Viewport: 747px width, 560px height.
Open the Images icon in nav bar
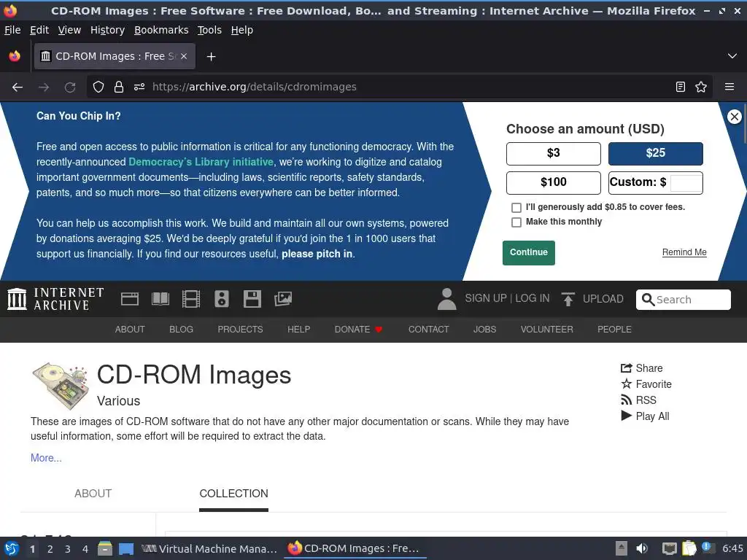click(x=282, y=299)
